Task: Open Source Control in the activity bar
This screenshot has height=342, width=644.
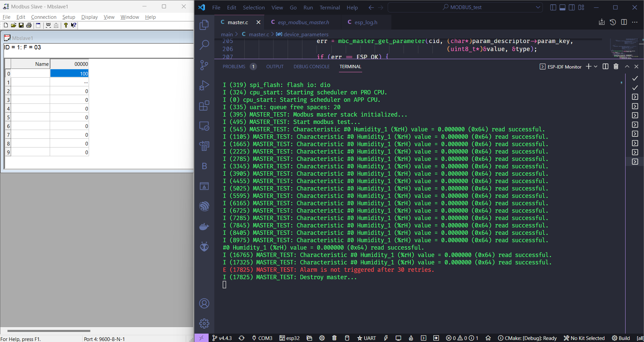Action: click(x=204, y=65)
